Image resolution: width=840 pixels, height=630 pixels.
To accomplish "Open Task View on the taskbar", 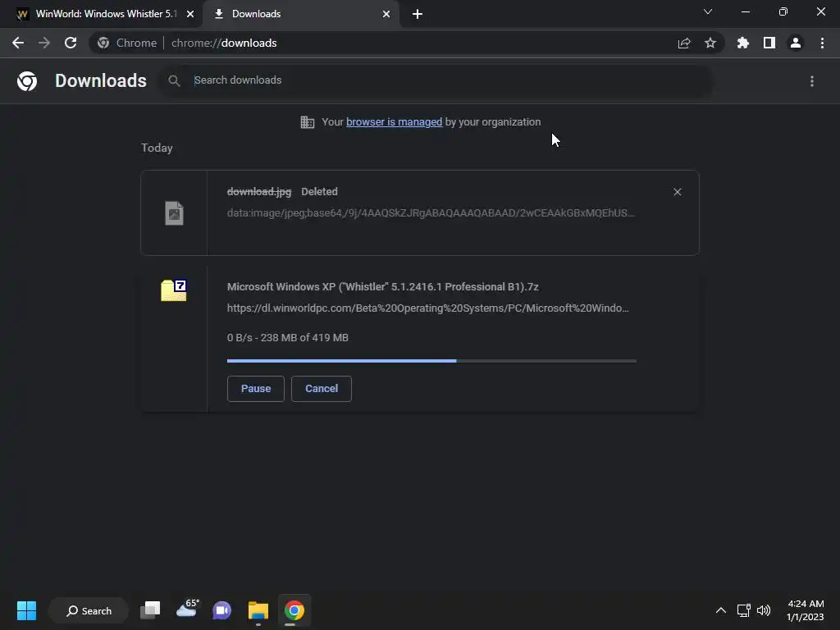I will 151,610.
